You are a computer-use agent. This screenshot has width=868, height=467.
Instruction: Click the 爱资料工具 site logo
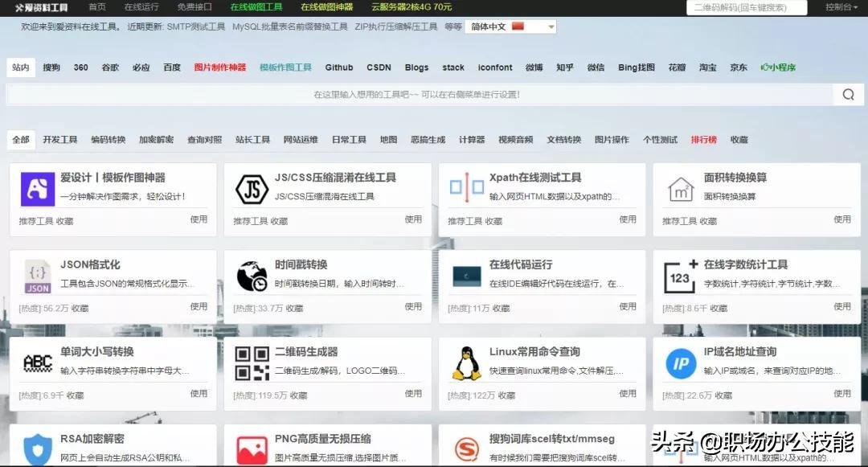coord(42,7)
